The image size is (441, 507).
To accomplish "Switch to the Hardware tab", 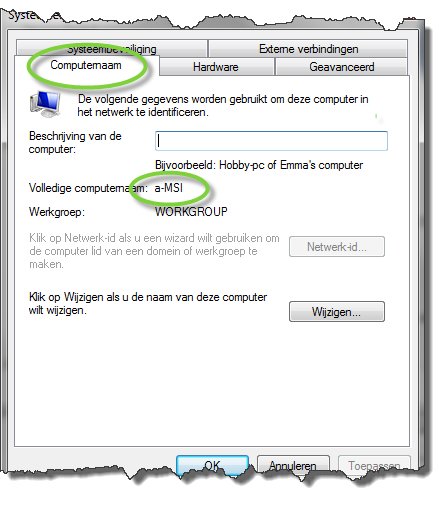I will tap(217, 67).
